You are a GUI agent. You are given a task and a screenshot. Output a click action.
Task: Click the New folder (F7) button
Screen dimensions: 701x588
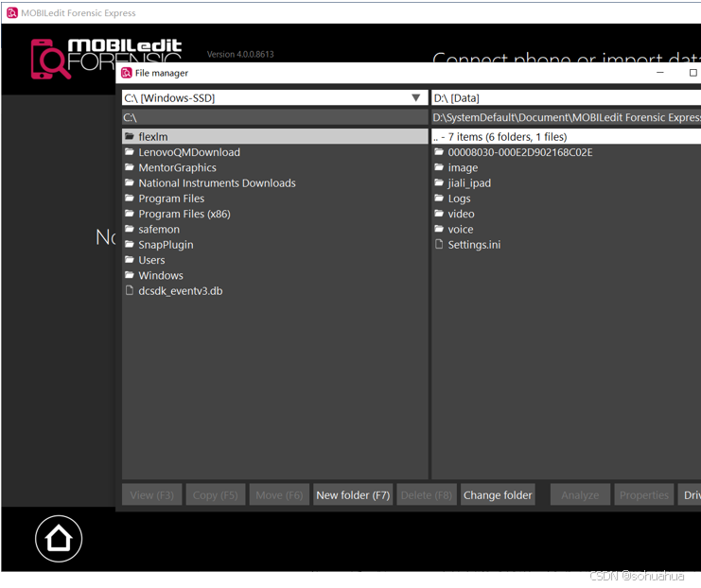(353, 494)
